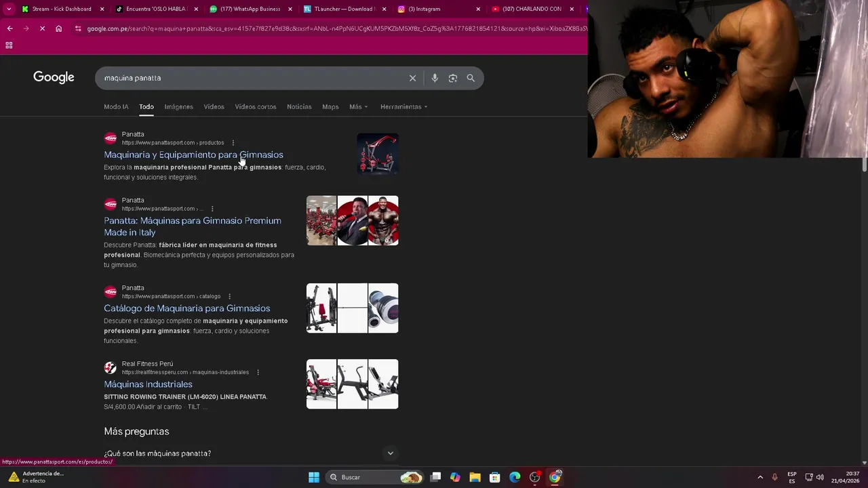Open Maps results
The image size is (868, 488).
[330, 106]
